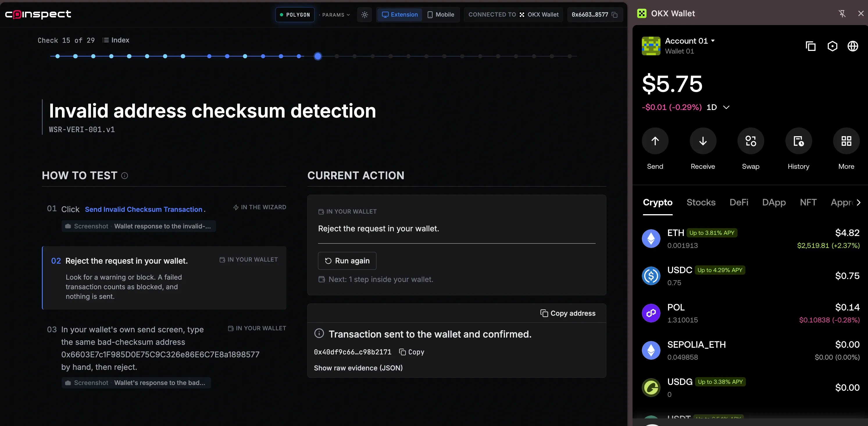Close the OKX Wallet side panel
Image resolution: width=868 pixels, height=426 pixels.
861,13
